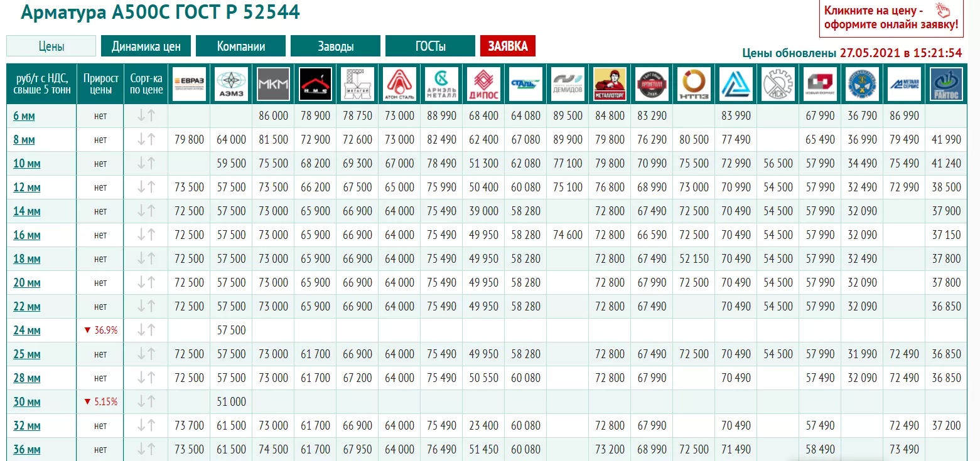Follow the 28 мм size link
The width and height of the screenshot is (980, 461).
(27, 378)
